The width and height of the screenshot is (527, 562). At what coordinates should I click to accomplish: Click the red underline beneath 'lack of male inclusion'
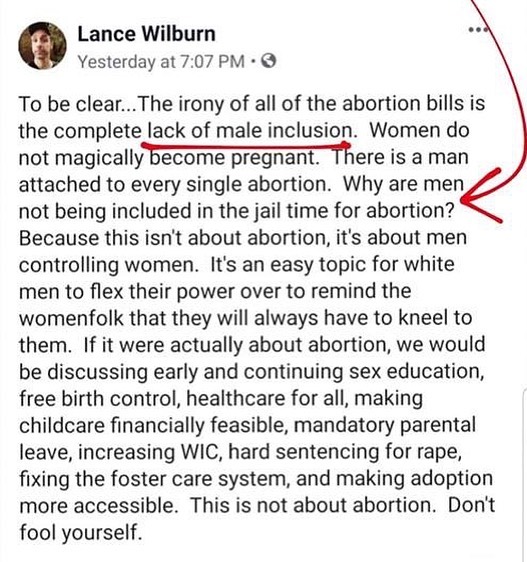246,146
